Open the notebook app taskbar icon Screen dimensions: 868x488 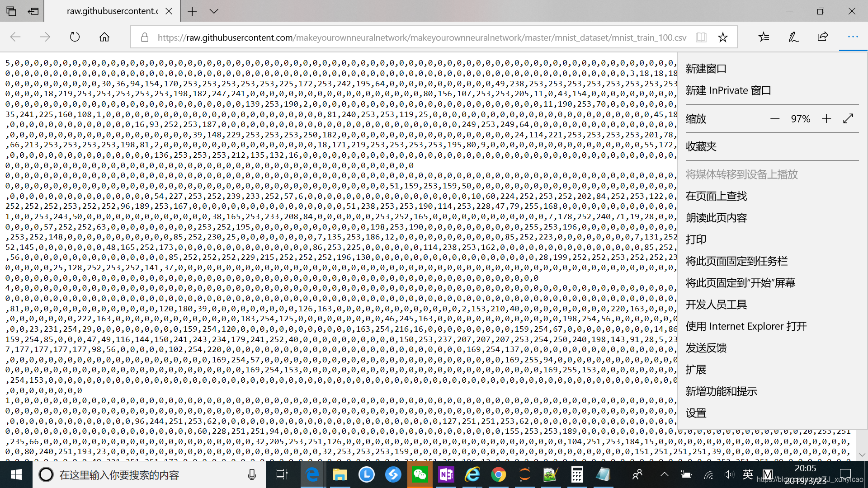603,474
